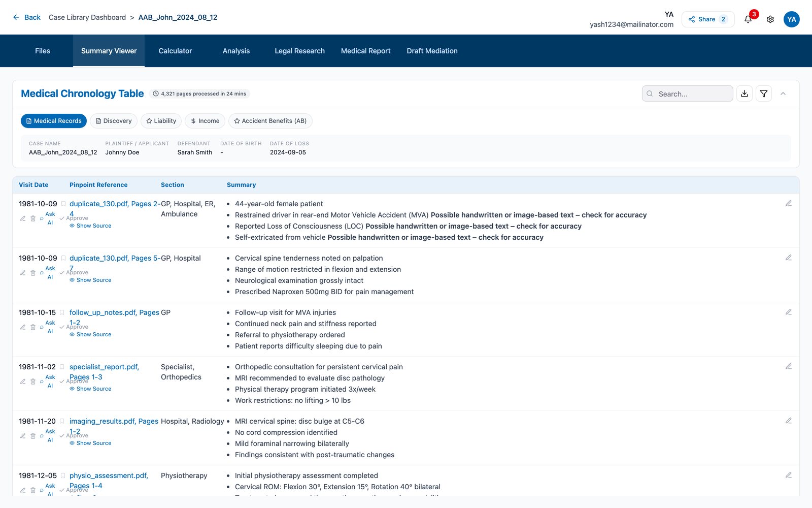Go to the Legal Research tab
The height and width of the screenshot is (508, 812).
pos(299,51)
